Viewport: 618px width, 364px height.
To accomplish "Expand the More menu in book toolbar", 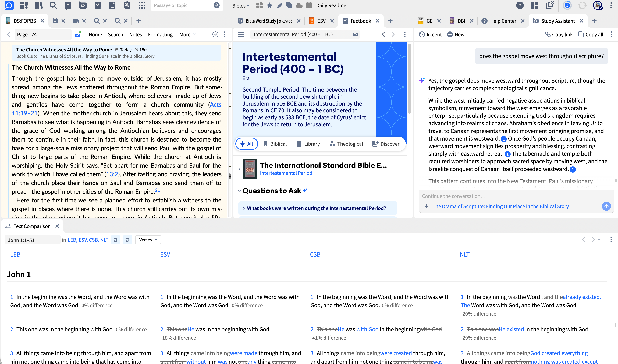I will [x=187, y=34].
